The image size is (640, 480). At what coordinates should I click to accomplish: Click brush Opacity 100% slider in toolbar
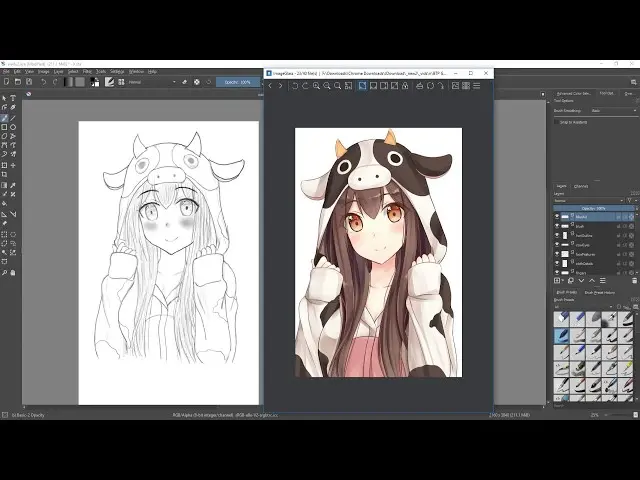(x=238, y=82)
